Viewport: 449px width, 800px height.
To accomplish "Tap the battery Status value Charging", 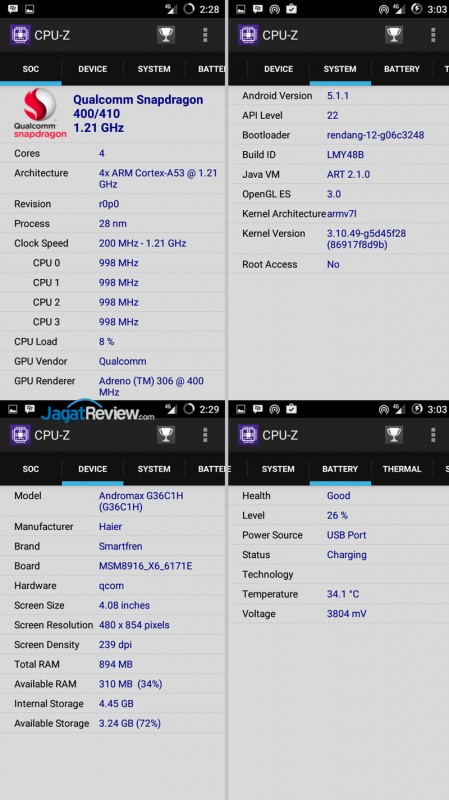I will coord(346,555).
